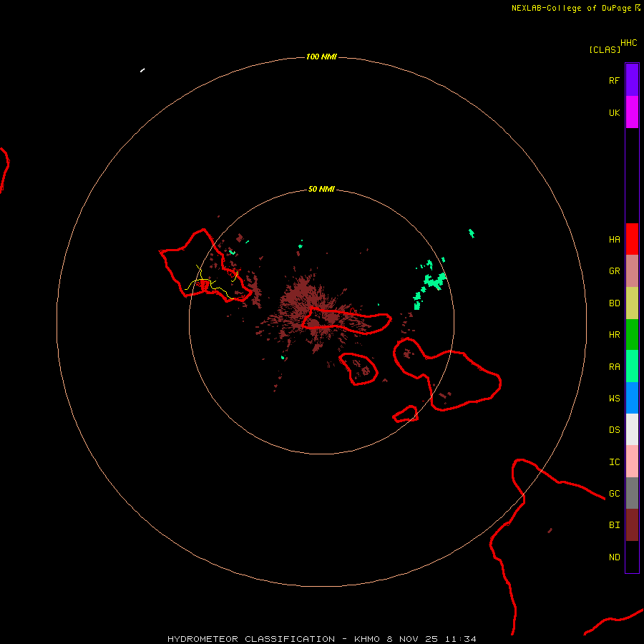Click the WS legend label
This screenshot has width=644, height=644.
[x=614, y=399]
